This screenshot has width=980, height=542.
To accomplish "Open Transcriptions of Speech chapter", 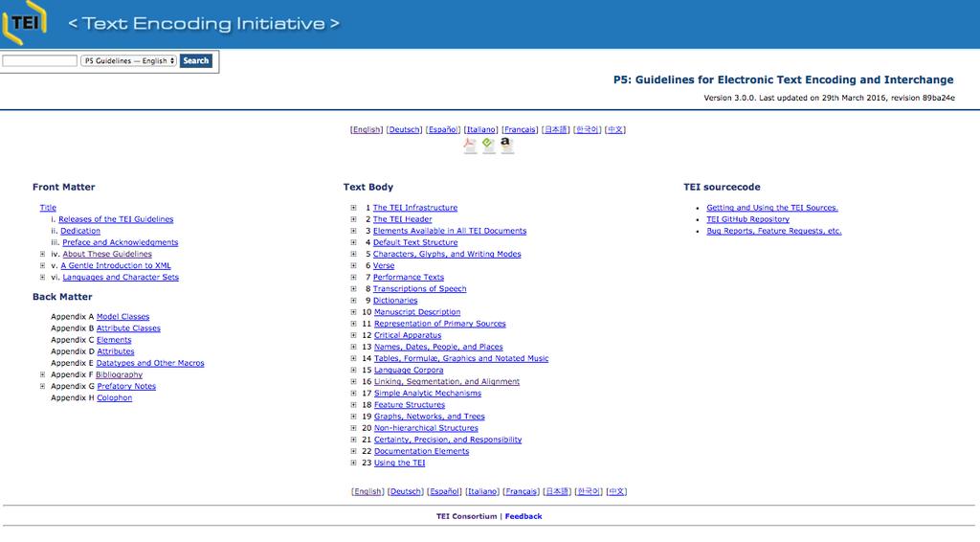I will [x=419, y=289].
